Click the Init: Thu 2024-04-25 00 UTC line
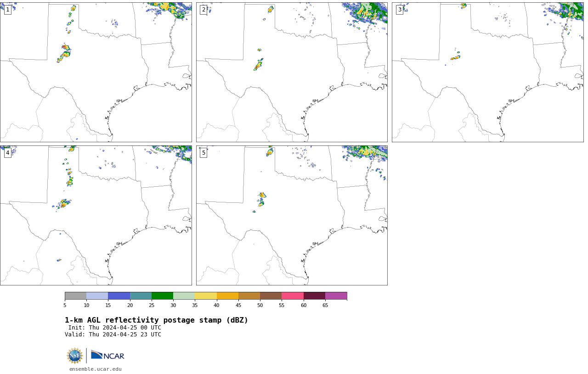The height and width of the screenshot is (374, 588). (115, 328)
